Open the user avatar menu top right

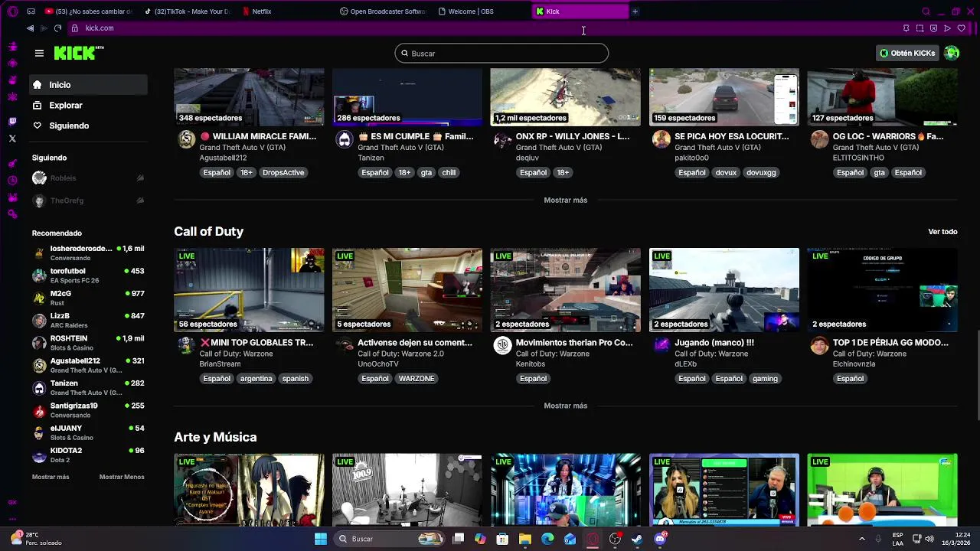[x=952, y=53]
